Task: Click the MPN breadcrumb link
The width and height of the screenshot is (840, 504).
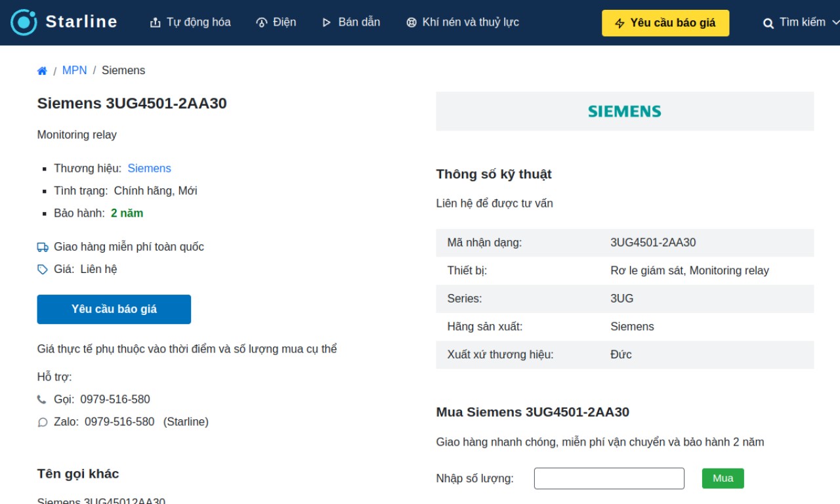Action: pos(75,70)
